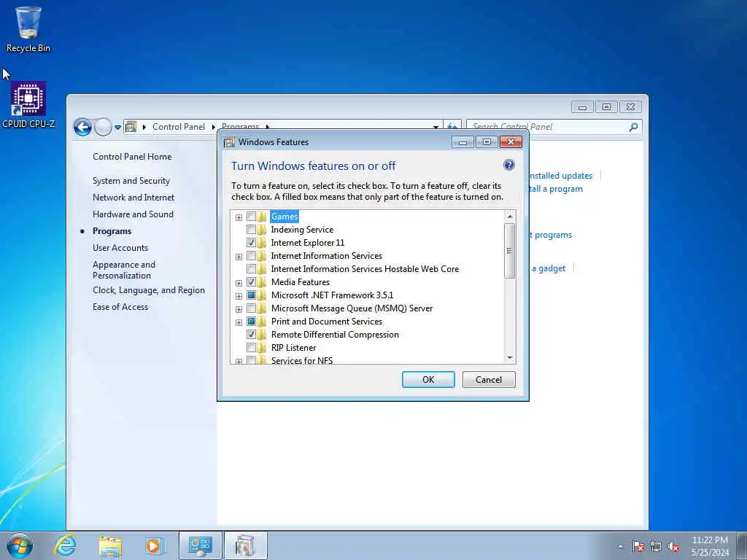Image resolution: width=747 pixels, height=560 pixels.
Task: Toggle Microsoft .NET Framework 3.5.1 checkbox
Action: coord(251,295)
